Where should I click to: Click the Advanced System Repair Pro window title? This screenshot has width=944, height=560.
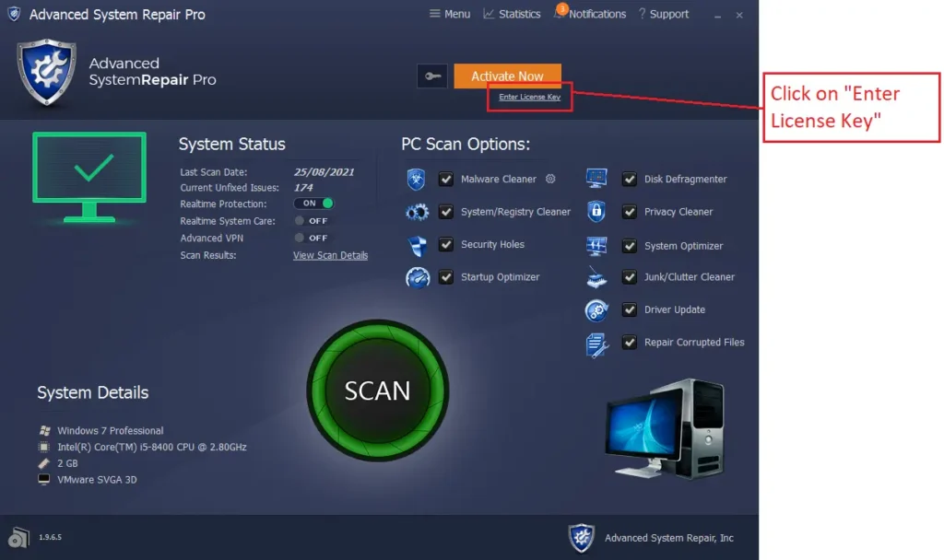[x=117, y=15]
